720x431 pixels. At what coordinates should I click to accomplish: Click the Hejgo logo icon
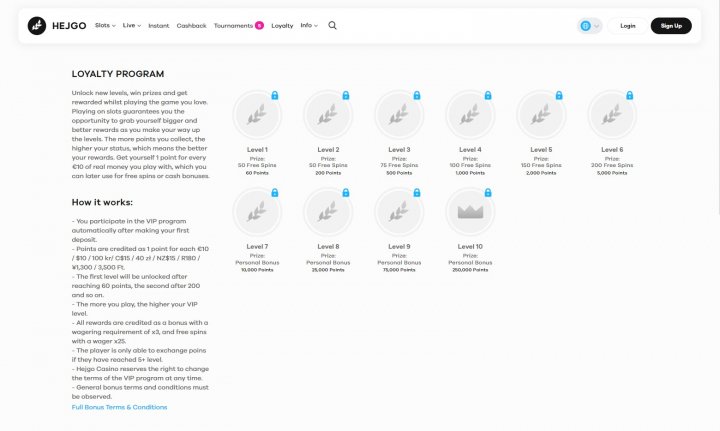(x=37, y=26)
